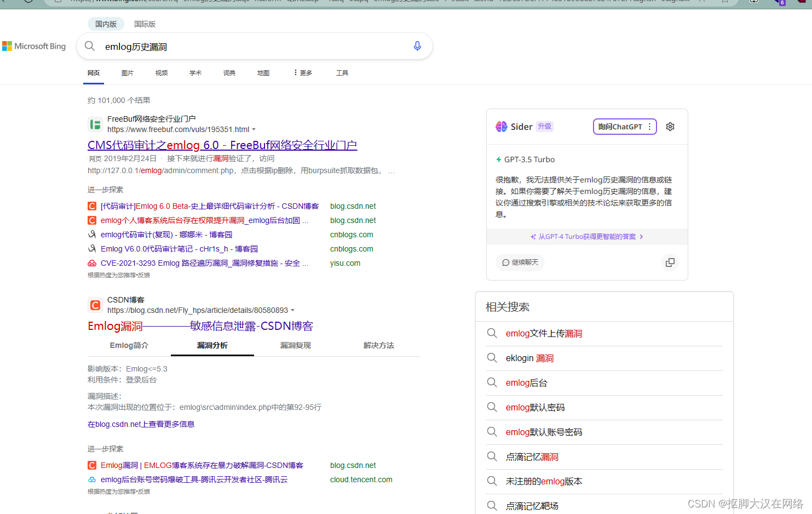Screen dimensions: 812x514
Task: Open the 工具 search option
Action: [342, 73]
